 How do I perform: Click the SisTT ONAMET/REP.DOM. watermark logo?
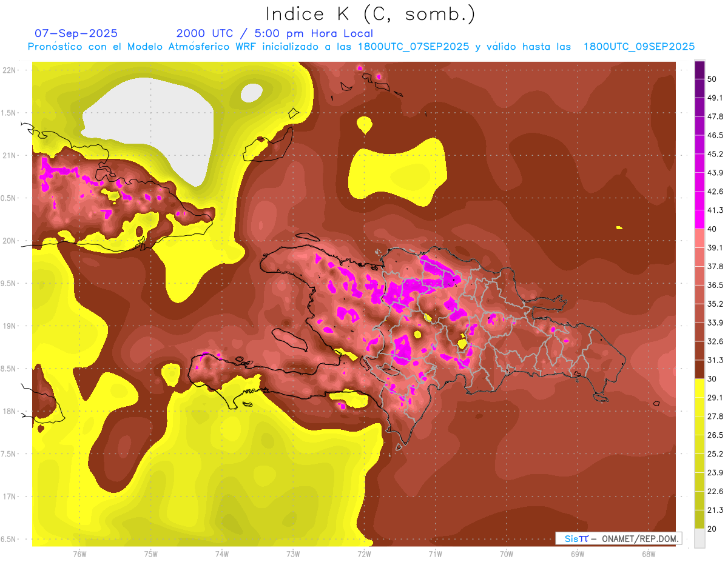618,538
